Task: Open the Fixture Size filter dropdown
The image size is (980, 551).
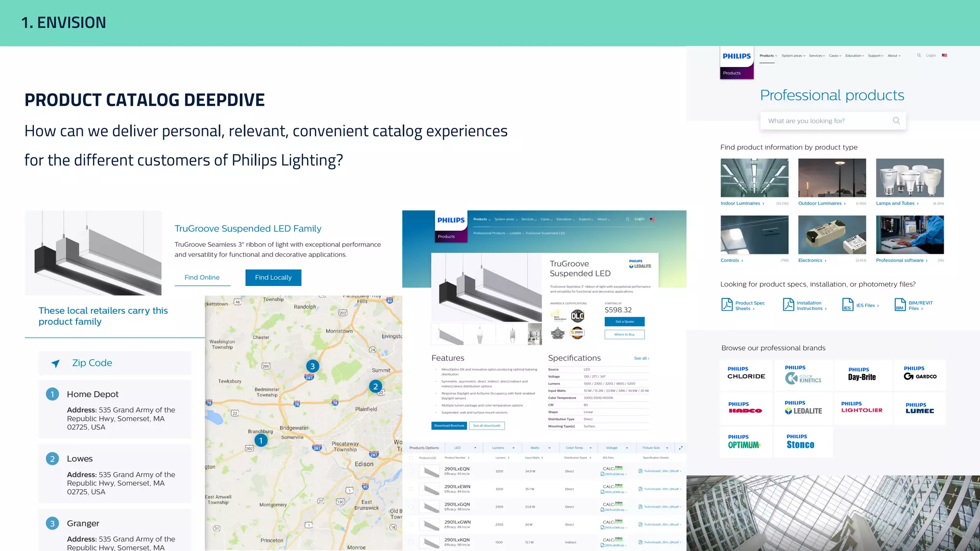Action: pos(655,448)
